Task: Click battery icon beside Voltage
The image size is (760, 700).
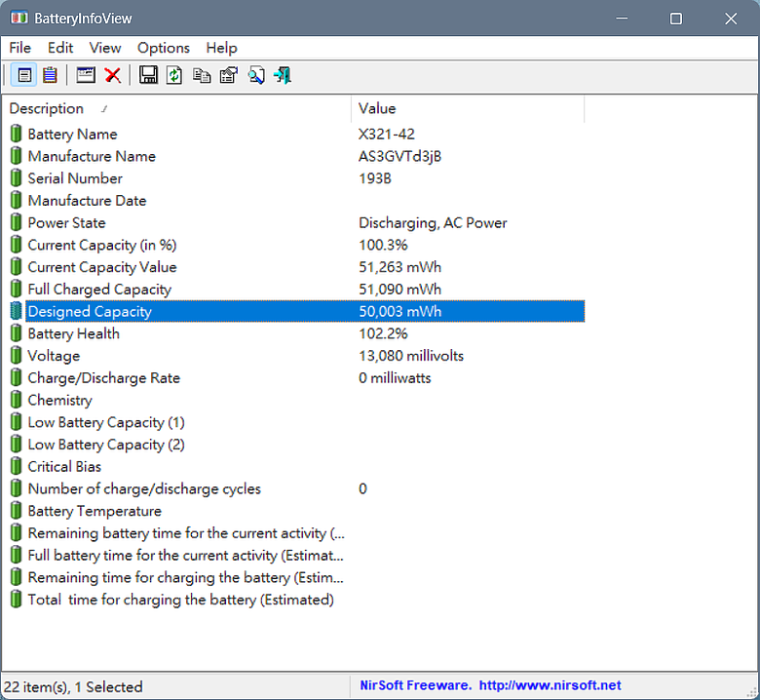Action: pyautogui.click(x=16, y=355)
